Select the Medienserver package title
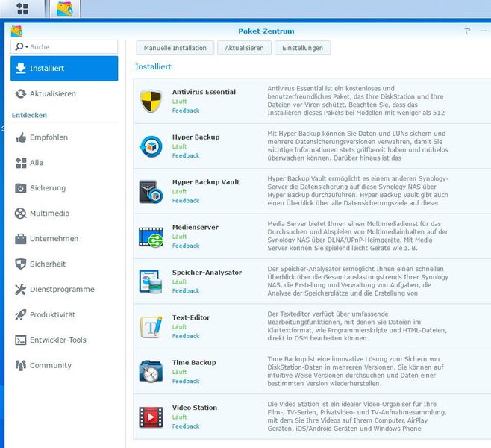The height and width of the screenshot is (448, 491). (196, 227)
